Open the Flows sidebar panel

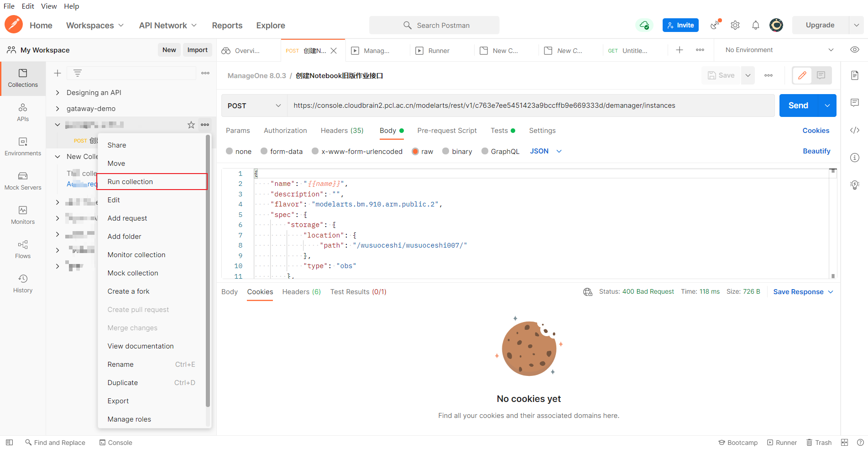[23, 250]
